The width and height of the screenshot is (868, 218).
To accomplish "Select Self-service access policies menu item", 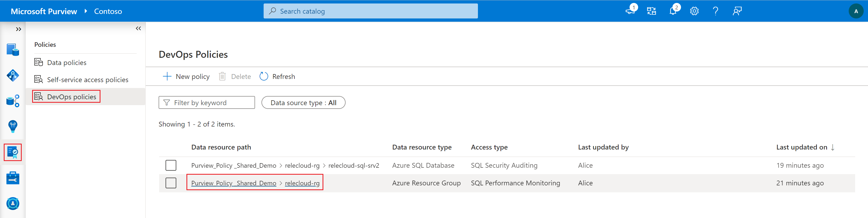I will (88, 80).
